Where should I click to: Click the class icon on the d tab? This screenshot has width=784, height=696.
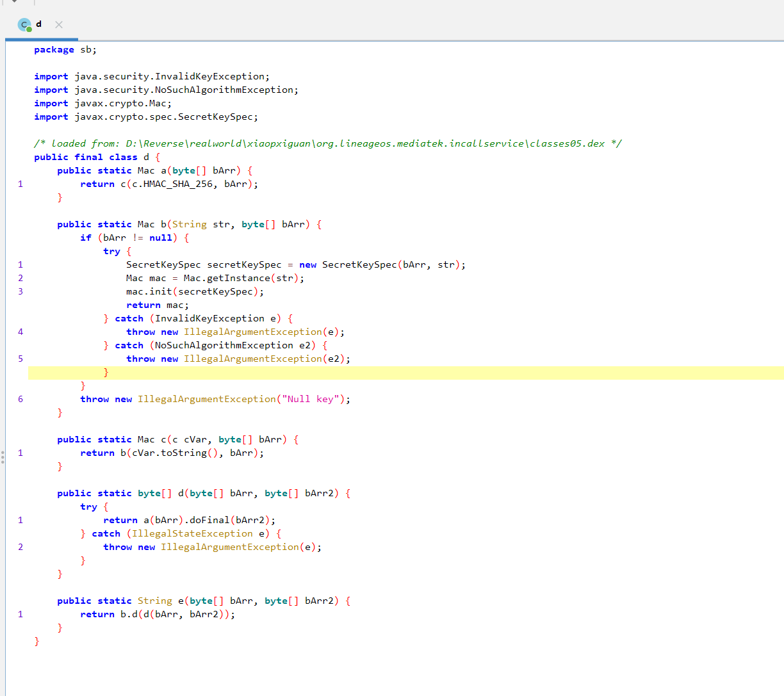click(25, 25)
